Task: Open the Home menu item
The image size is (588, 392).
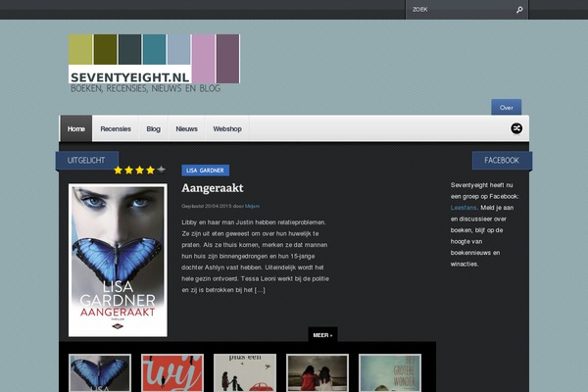Action: (76, 128)
